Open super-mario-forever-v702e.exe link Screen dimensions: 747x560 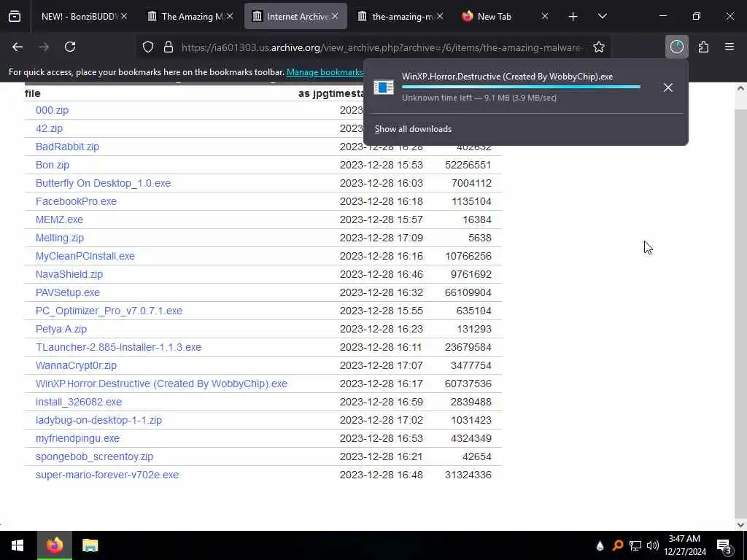(107, 475)
